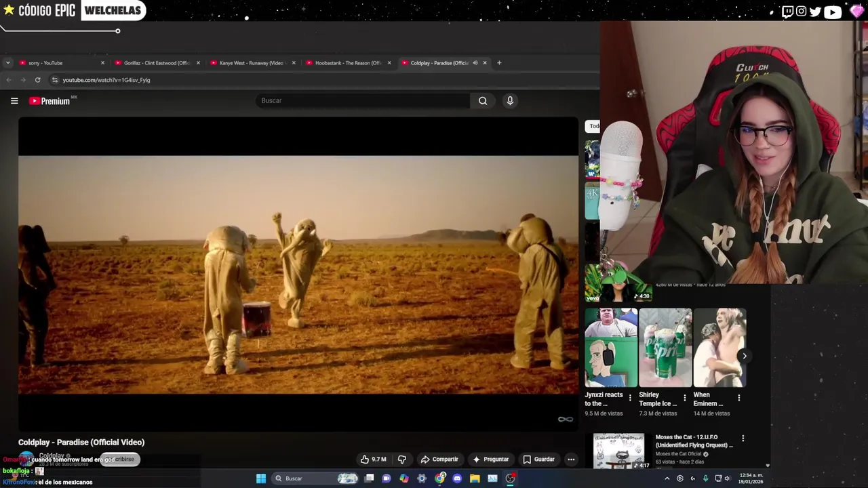Screen dimensions: 868x488
Task: Click the microphone tray icon
Action: pos(705,479)
